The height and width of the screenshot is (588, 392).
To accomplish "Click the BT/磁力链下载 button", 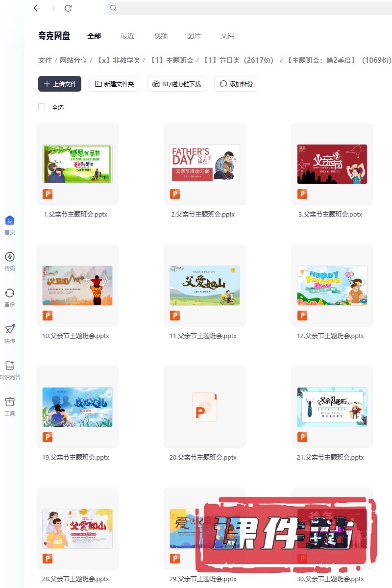I will pyautogui.click(x=176, y=84).
